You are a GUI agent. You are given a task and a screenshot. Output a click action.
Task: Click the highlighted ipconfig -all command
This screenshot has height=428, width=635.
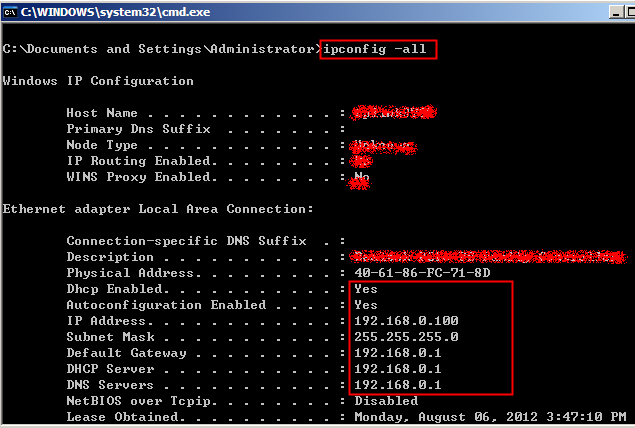(x=375, y=49)
